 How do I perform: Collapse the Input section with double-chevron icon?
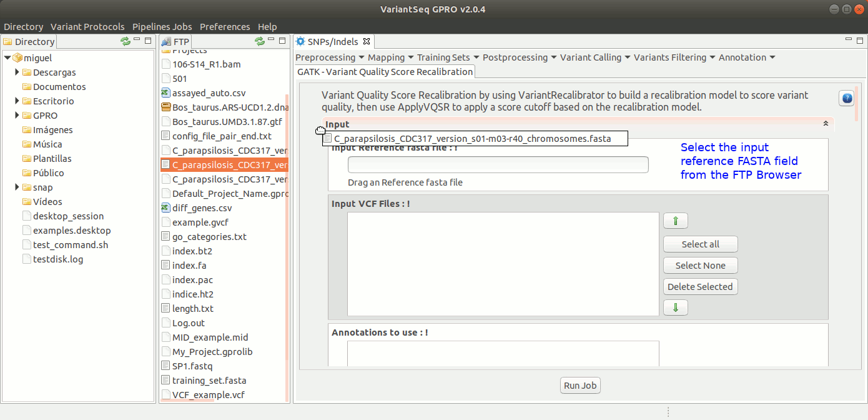pyautogui.click(x=826, y=124)
